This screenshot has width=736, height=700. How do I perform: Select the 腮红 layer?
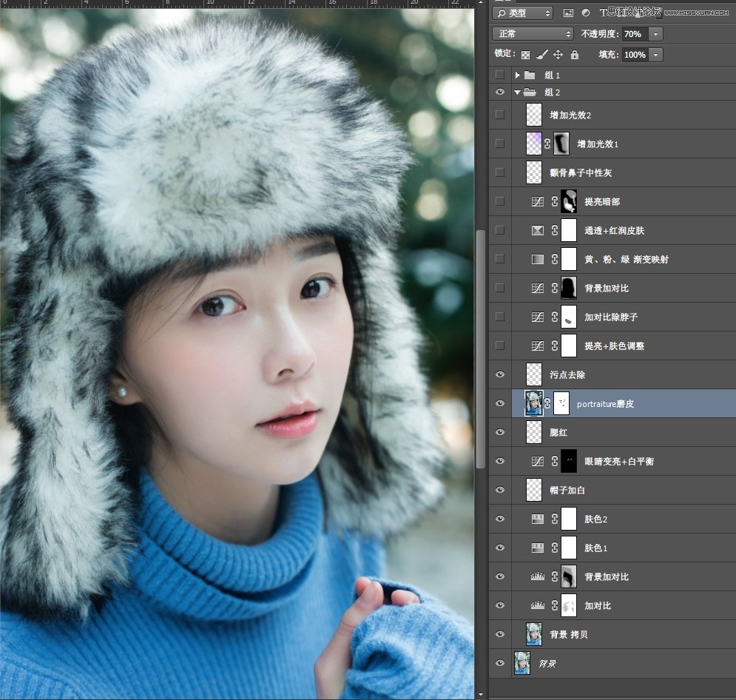[629, 432]
